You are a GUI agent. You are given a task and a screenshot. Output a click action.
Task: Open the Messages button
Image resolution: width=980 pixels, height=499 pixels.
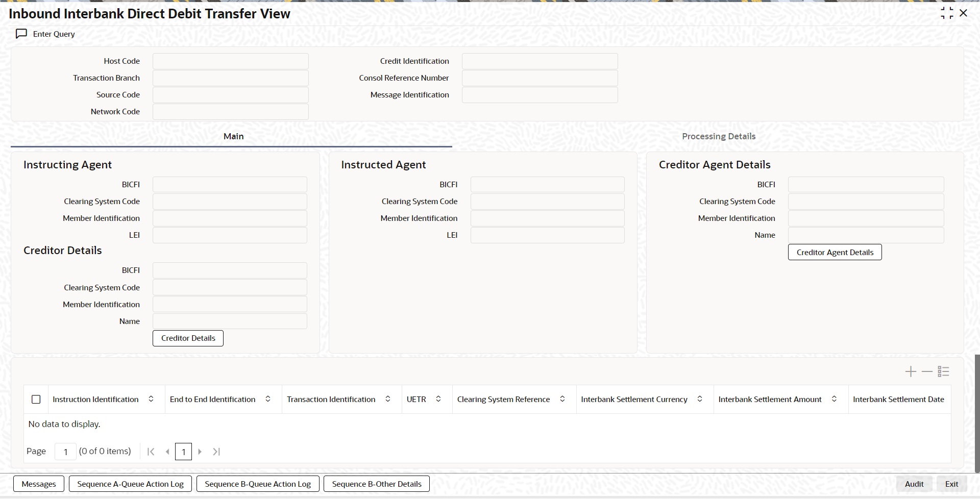(x=39, y=484)
